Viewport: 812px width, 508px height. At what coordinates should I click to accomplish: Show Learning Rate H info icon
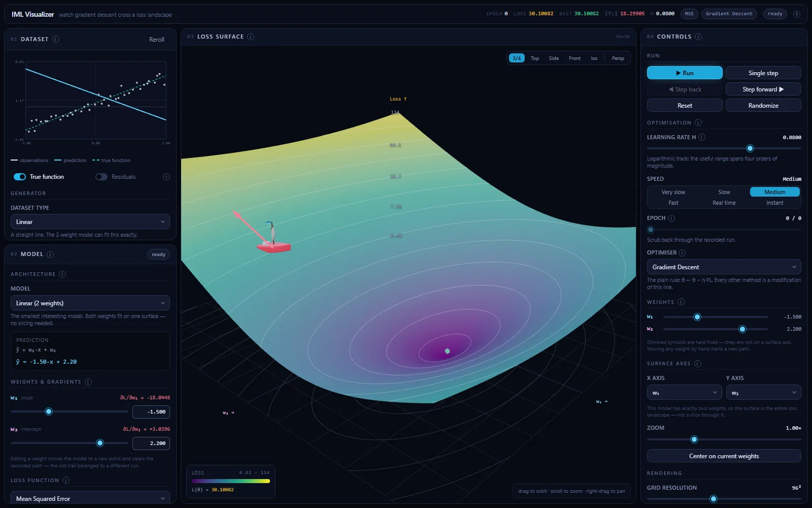702,137
